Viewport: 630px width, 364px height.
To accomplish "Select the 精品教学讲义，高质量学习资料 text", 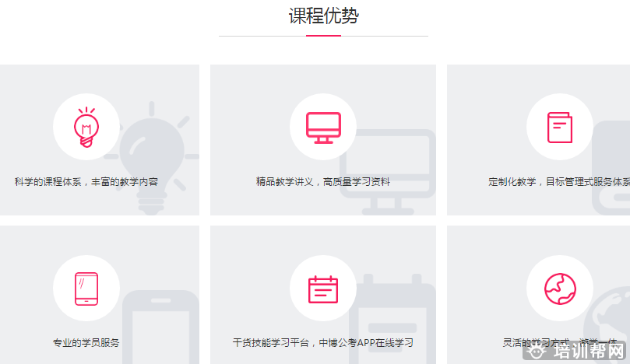I will coord(322,182).
